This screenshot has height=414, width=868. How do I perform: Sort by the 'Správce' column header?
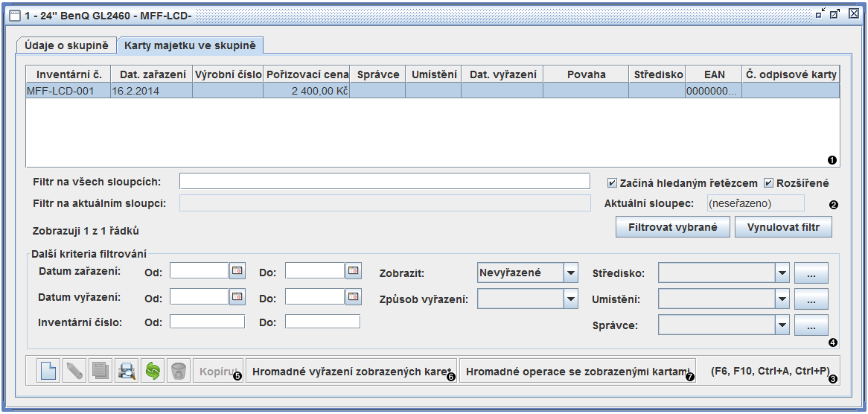click(377, 74)
